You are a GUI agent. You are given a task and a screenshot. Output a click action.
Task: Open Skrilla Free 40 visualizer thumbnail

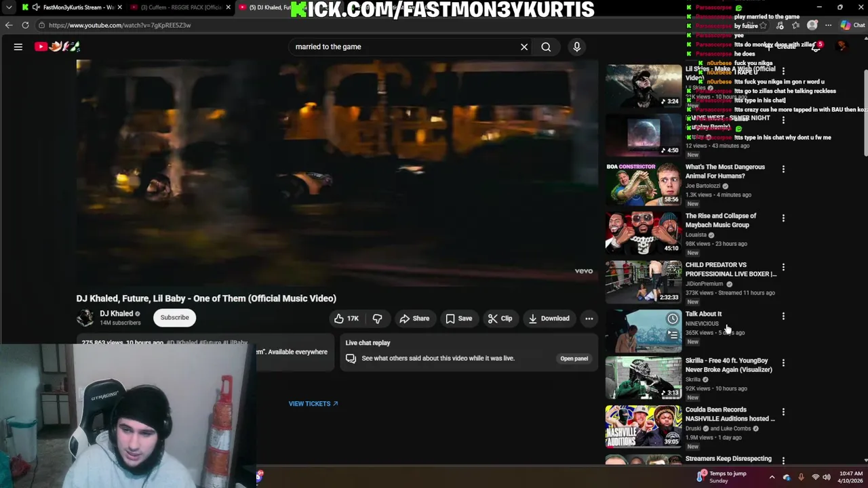coord(644,378)
